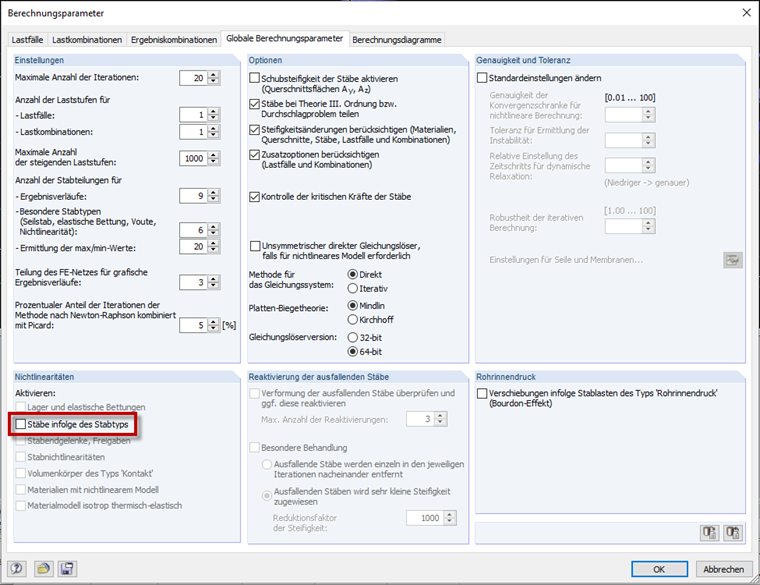Image resolution: width=760 pixels, height=585 pixels.
Task: Enable Unsymmetrischer direkter Gleichungslöser
Action: click(255, 246)
